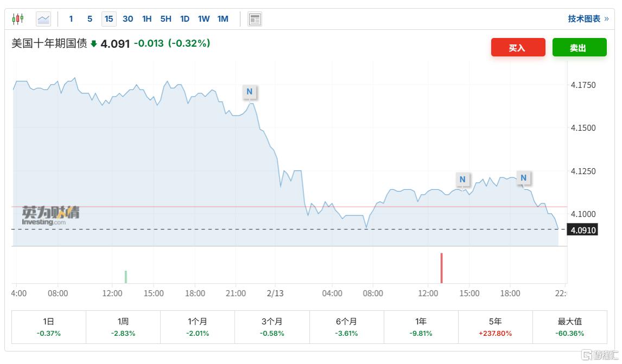This screenshot has width=622, height=364.
Task: Select the 1W weekly interval
Action: 204,19
